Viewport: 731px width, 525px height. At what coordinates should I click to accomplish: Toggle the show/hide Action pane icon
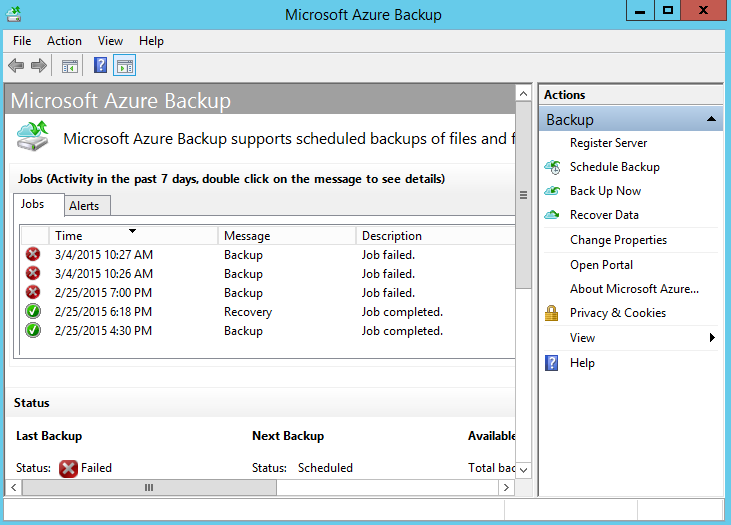pyautogui.click(x=124, y=66)
